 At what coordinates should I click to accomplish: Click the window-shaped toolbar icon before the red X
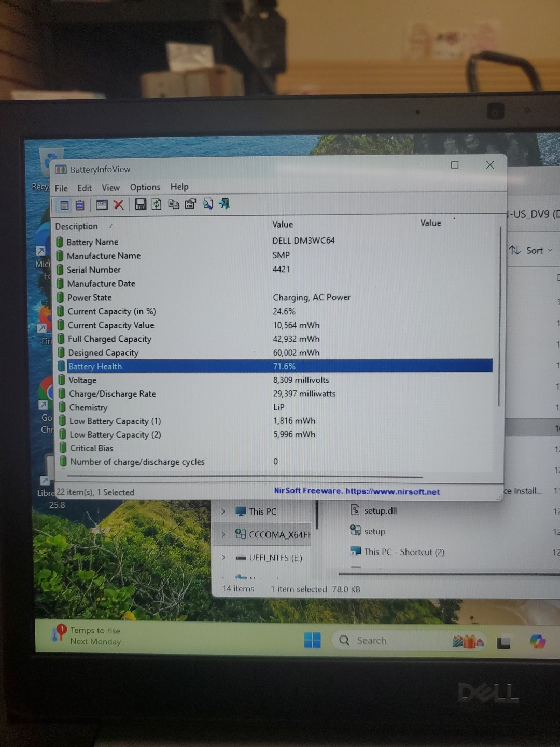[102, 205]
